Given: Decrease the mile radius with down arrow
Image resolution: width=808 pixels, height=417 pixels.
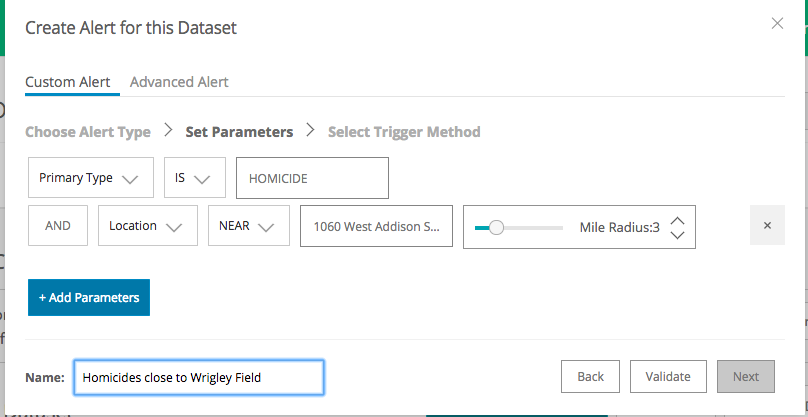Looking at the screenshot, I should (x=678, y=235).
